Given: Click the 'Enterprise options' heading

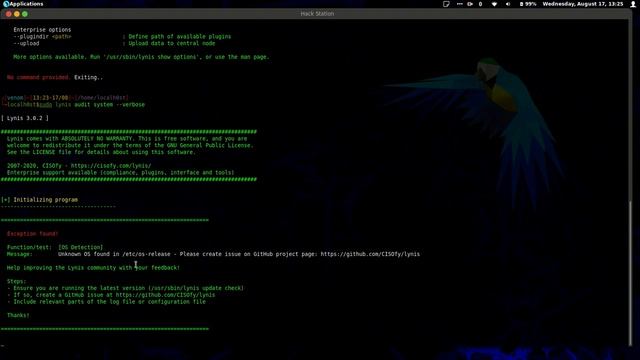Looking at the screenshot, I should [x=42, y=29].
